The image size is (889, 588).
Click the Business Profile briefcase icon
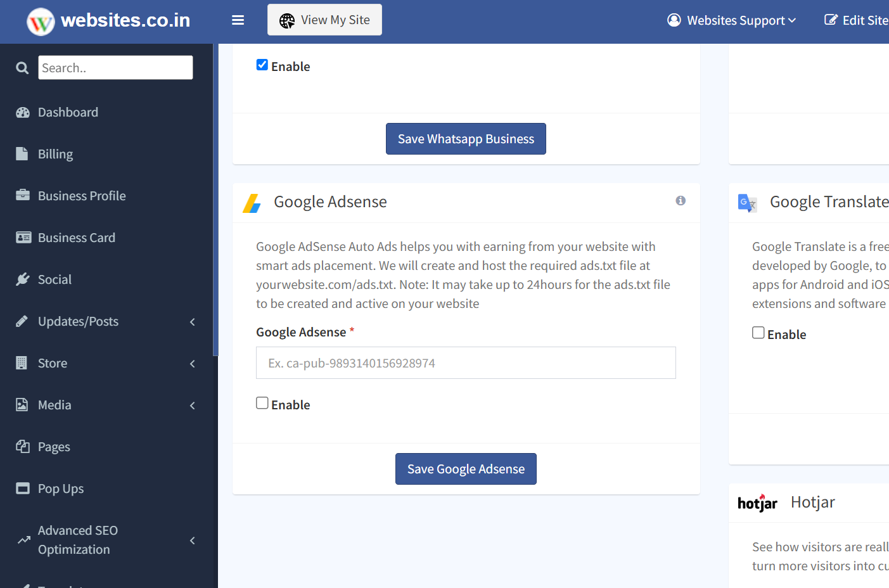coord(23,195)
